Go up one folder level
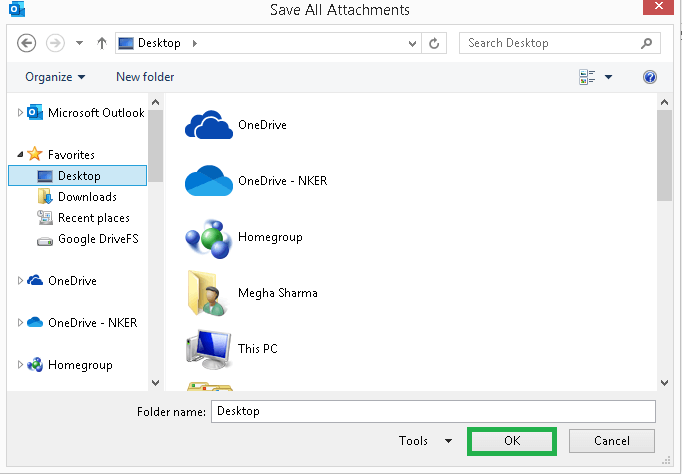Image resolution: width=682 pixels, height=474 pixels. [x=102, y=43]
